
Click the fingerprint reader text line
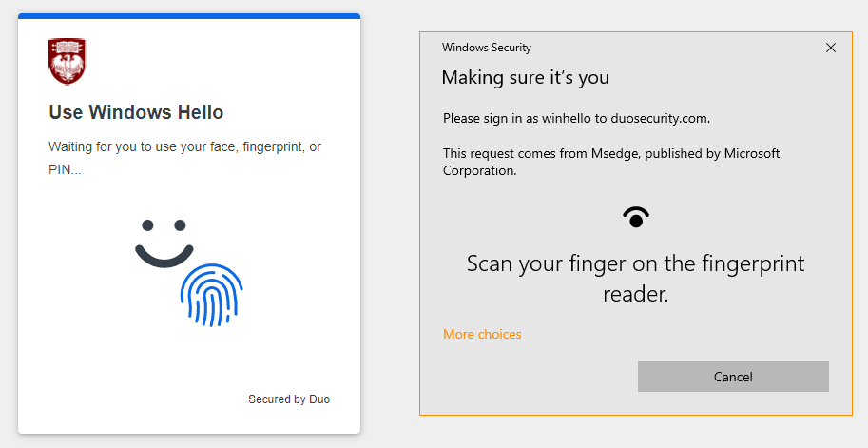point(635,295)
